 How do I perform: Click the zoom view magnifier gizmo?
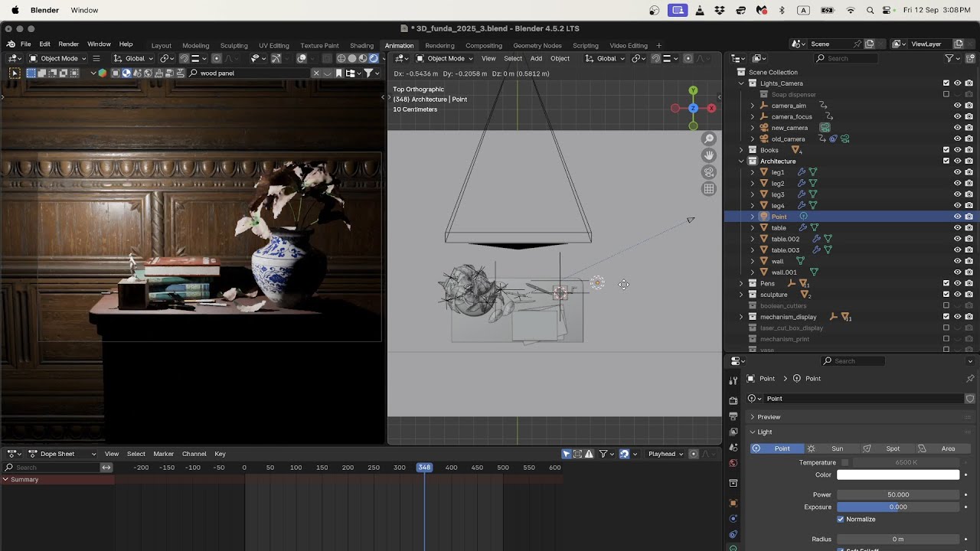[709, 139]
